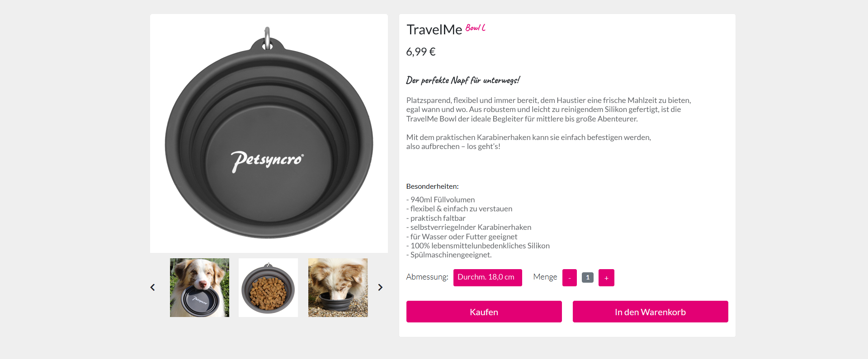Open thumbnail of dog carrying the bowl
868x359 pixels.
click(199, 288)
